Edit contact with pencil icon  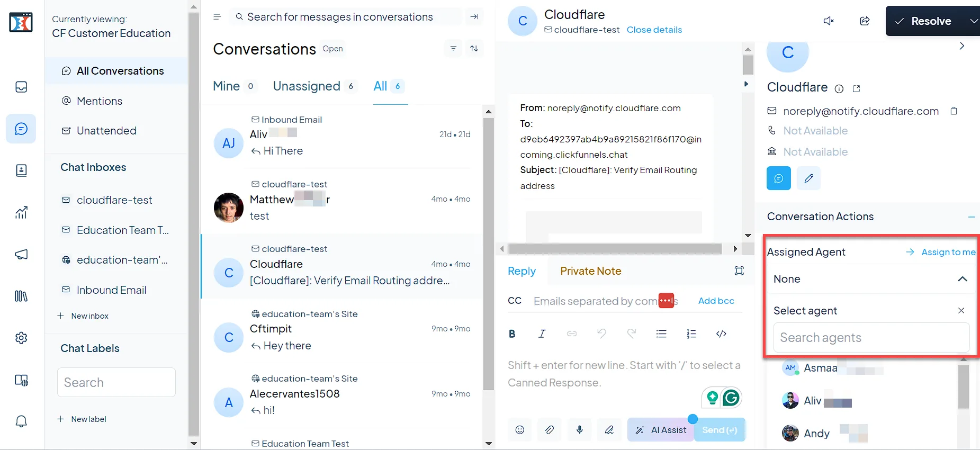point(808,178)
